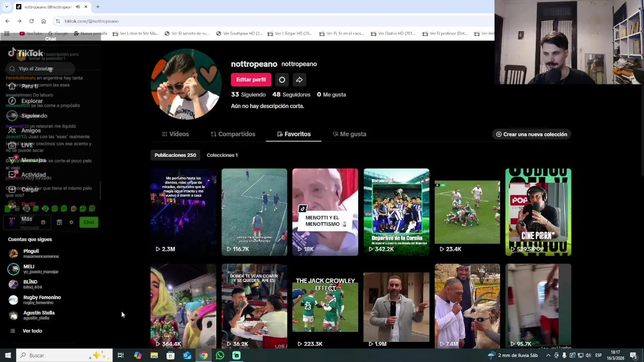Open the taskbar notifications center icon

pyautogui.click(x=634, y=355)
